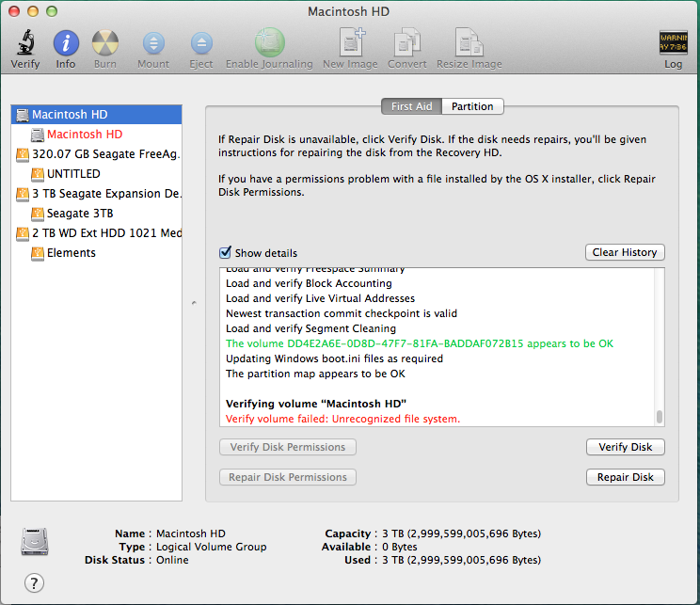The width and height of the screenshot is (700, 605).
Task: Click the Repair Disk Permissions button
Action: click(x=288, y=477)
